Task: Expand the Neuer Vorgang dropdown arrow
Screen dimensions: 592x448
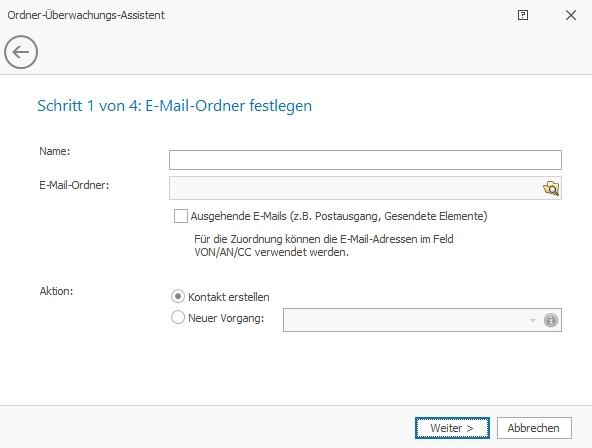Action: click(x=533, y=320)
